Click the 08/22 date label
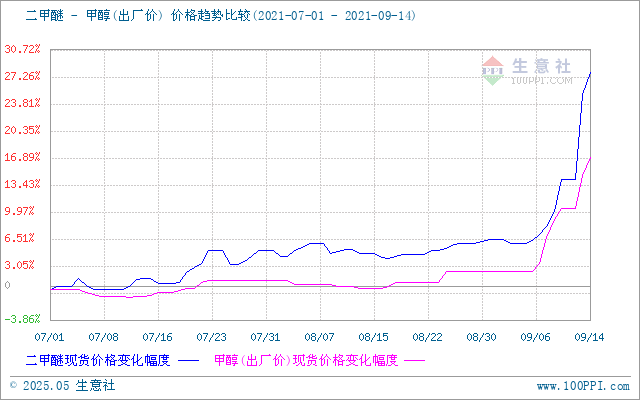The height and width of the screenshot is (400, 640). pos(428,337)
